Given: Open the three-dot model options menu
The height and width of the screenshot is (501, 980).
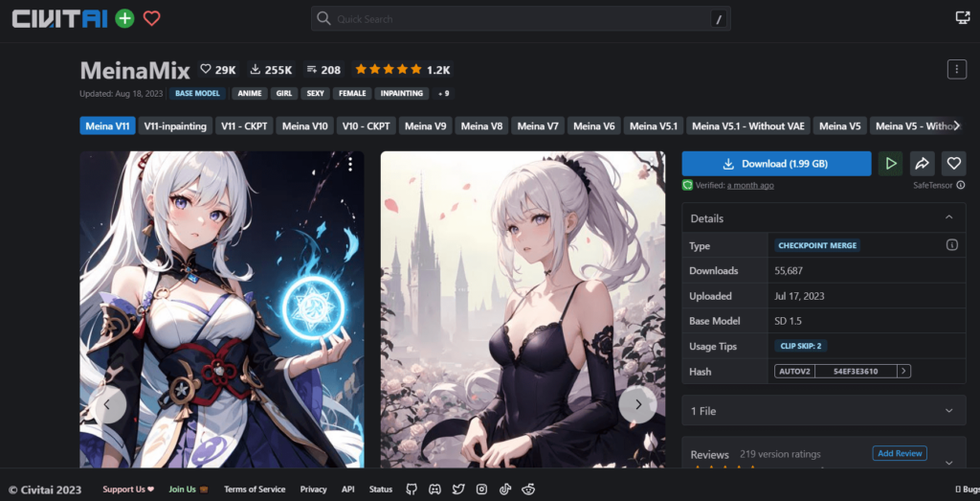Looking at the screenshot, I should (956, 69).
